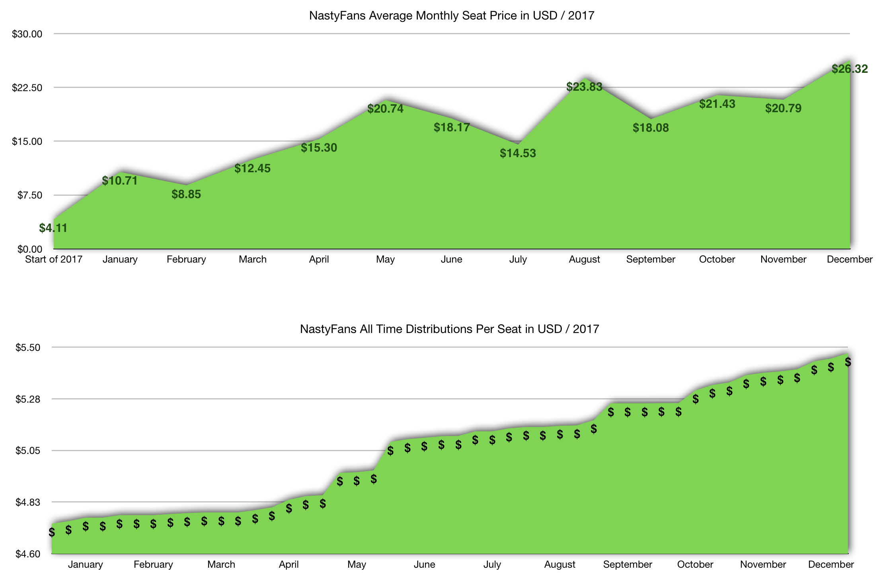This screenshot has height=588, width=877.
Task: Click the $18.17 June value
Action: click(452, 127)
